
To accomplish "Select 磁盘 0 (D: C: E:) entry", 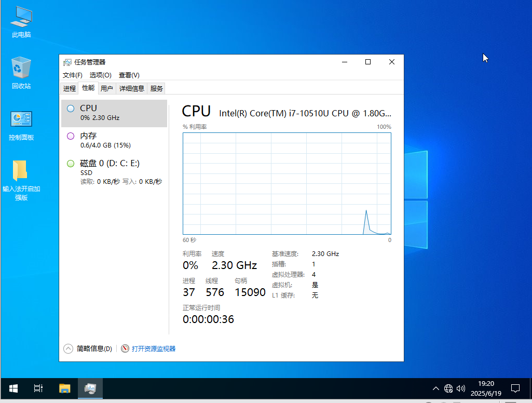I will tap(114, 172).
